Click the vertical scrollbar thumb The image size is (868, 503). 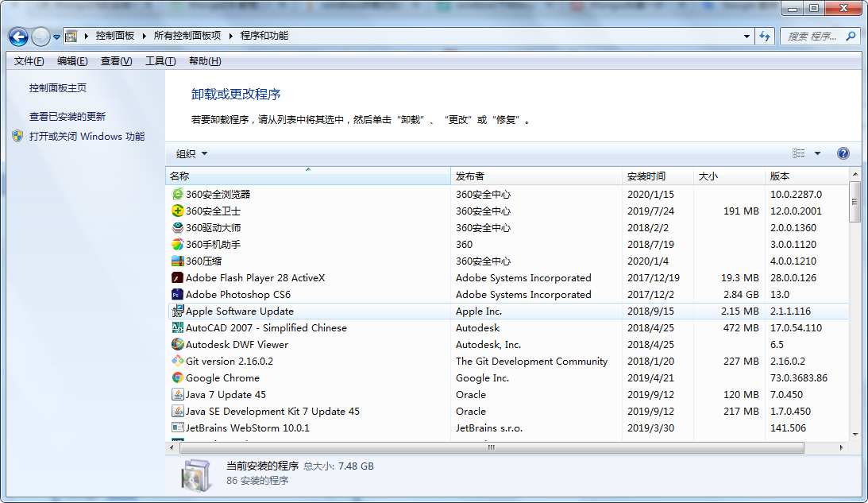tap(855, 202)
